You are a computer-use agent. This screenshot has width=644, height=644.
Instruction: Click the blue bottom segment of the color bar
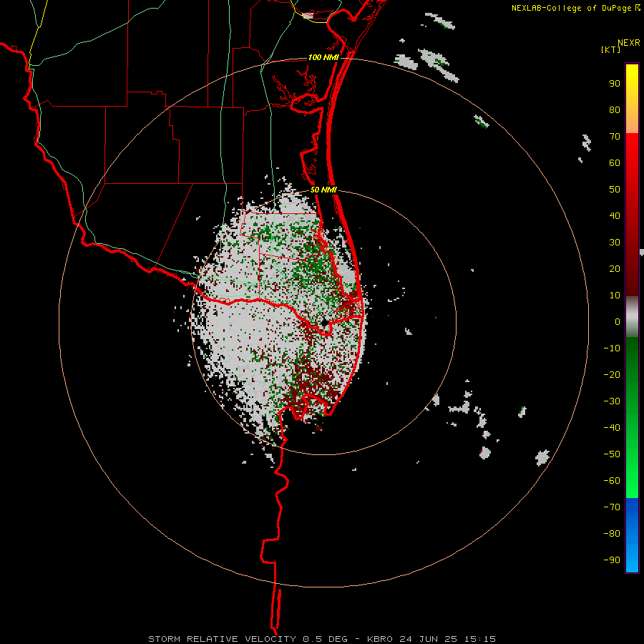pos(632,535)
